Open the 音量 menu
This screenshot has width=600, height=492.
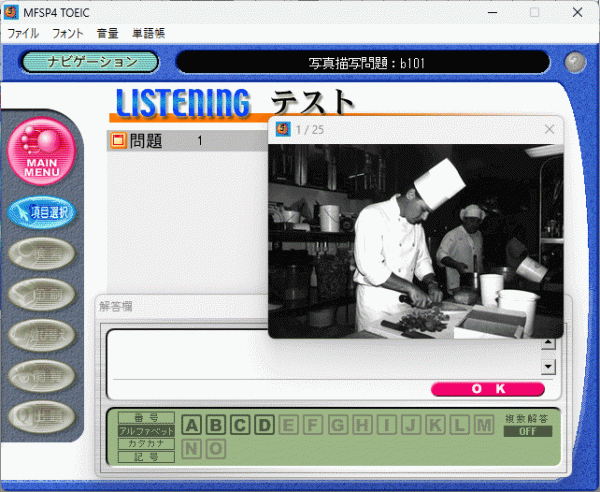point(107,33)
